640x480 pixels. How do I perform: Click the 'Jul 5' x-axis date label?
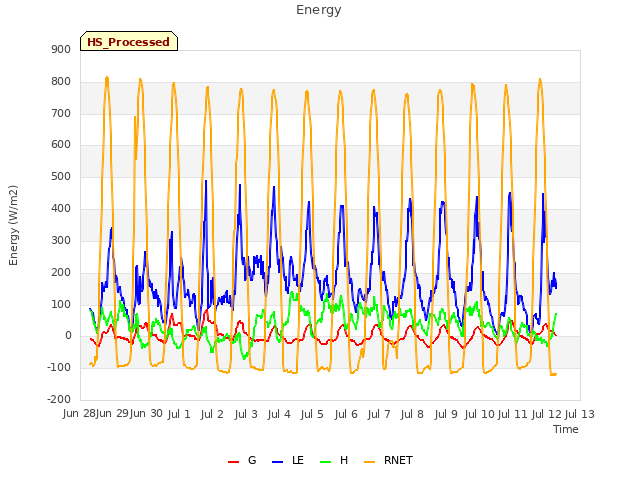point(312,414)
